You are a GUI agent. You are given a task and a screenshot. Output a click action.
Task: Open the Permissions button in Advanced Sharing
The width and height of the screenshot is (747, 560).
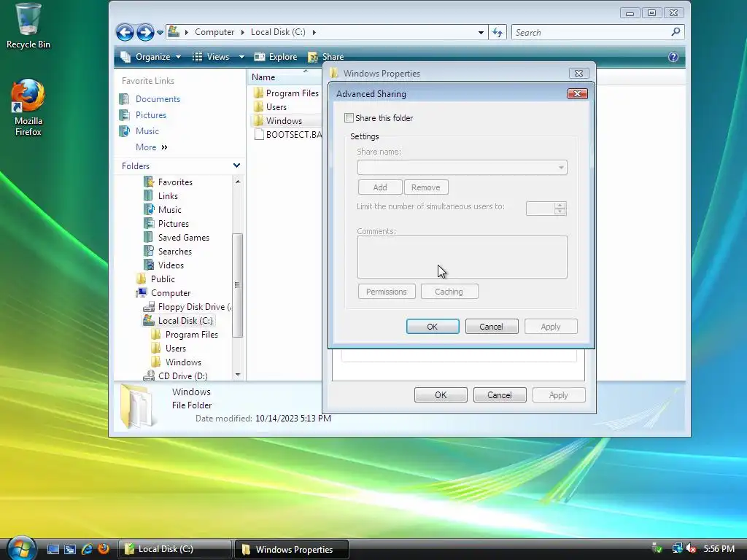tap(387, 292)
